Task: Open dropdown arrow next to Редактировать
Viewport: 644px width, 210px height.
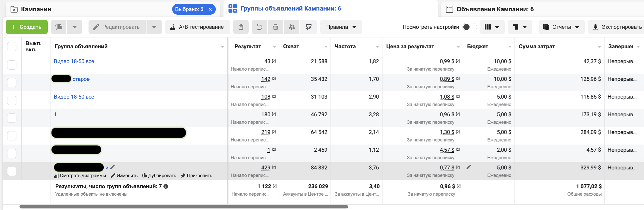Action: tap(154, 27)
